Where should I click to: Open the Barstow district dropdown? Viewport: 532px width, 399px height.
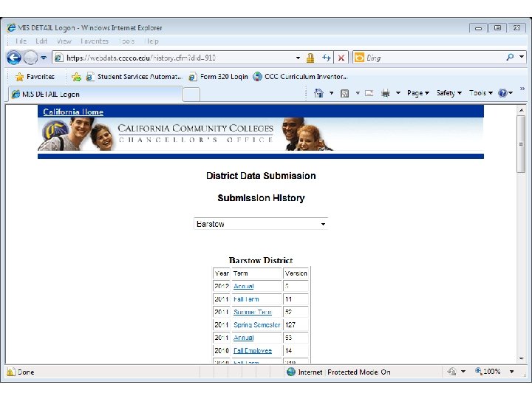261,224
